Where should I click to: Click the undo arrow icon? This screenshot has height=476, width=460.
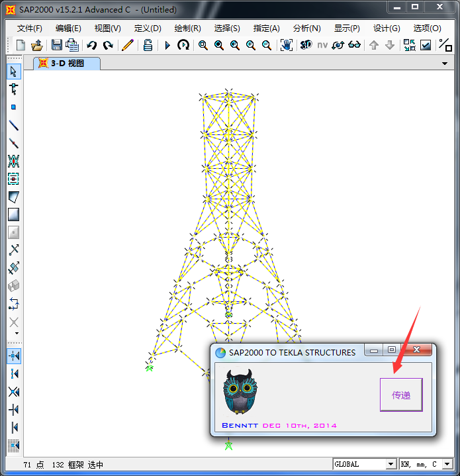[x=92, y=45]
